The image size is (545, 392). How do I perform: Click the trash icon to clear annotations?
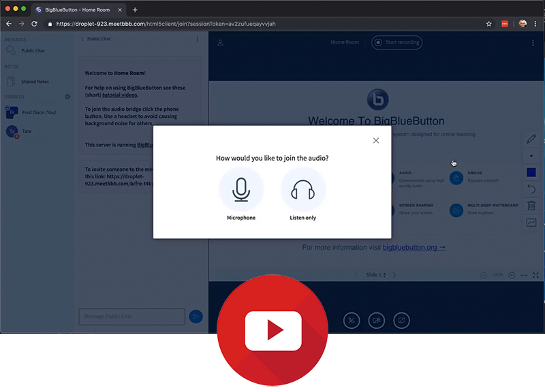tap(531, 206)
